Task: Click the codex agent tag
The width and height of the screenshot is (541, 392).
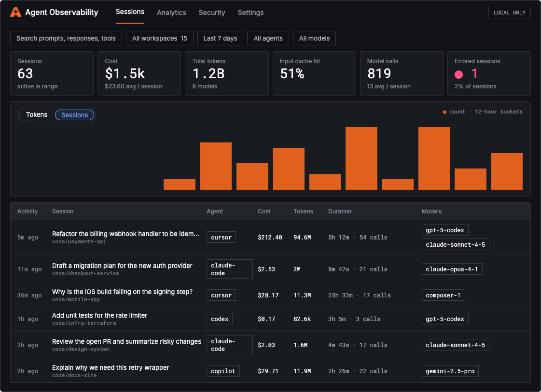Action: pyautogui.click(x=220, y=319)
